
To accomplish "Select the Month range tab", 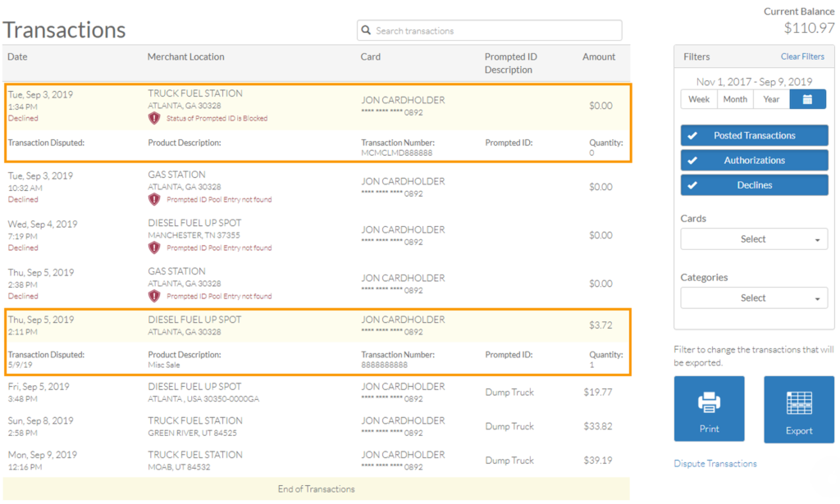I will (x=735, y=99).
